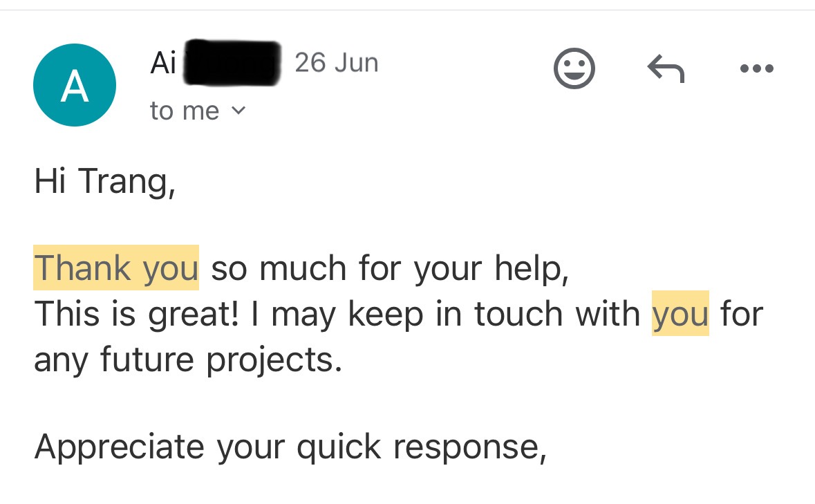Click the '26 Jun' date stamp
This screenshot has width=815, height=504.
336,63
